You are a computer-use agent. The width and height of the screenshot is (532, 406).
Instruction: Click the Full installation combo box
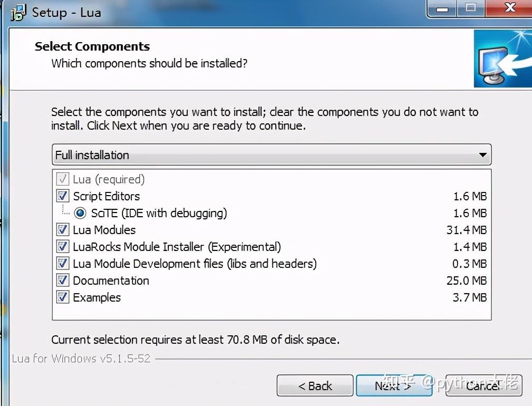(x=264, y=155)
